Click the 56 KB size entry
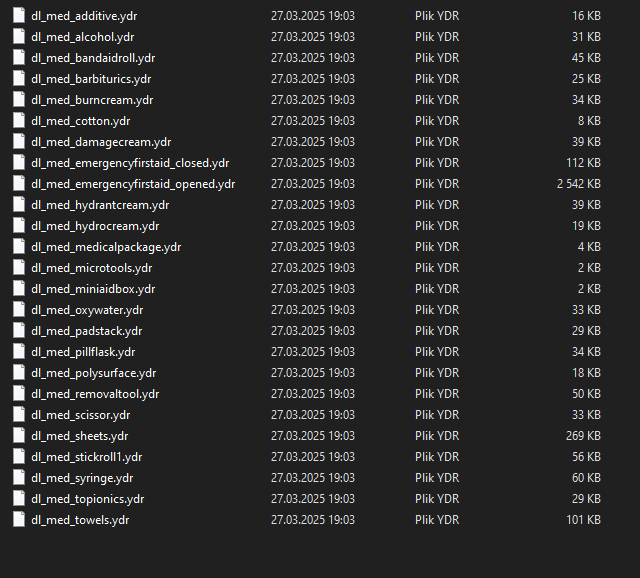This screenshot has width=640, height=578. (587, 457)
